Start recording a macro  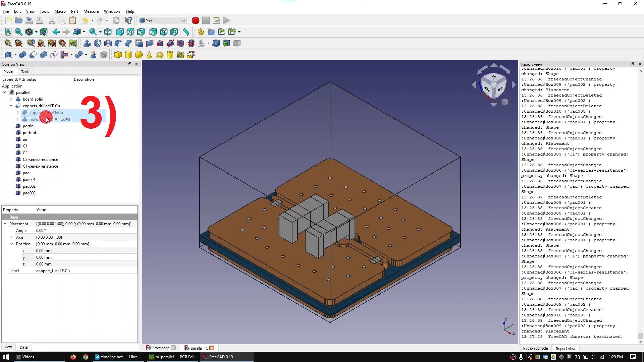click(x=195, y=20)
